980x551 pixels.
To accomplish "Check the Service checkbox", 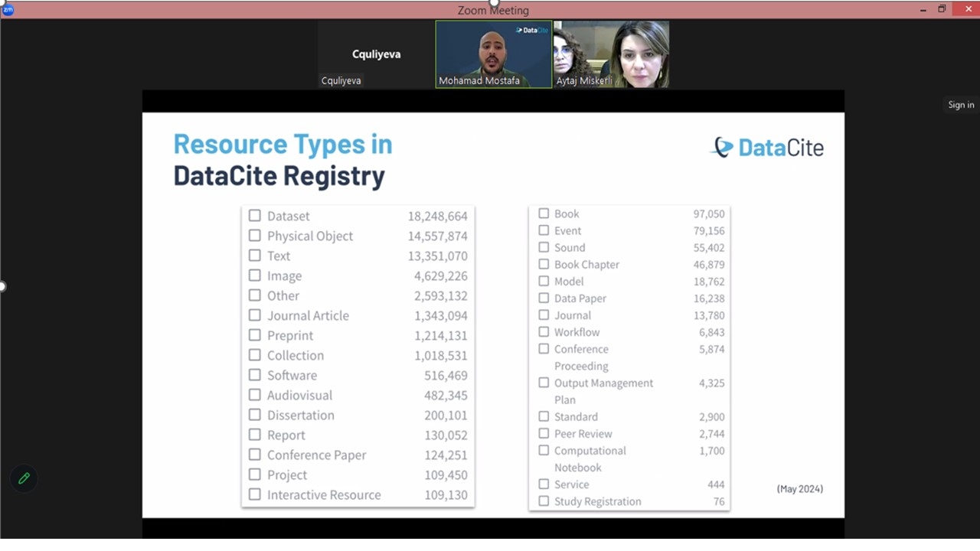I will (x=544, y=484).
